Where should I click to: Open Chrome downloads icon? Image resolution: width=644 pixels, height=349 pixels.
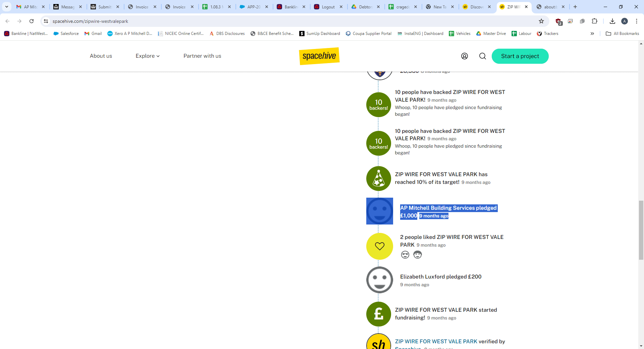pyautogui.click(x=612, y=21)
